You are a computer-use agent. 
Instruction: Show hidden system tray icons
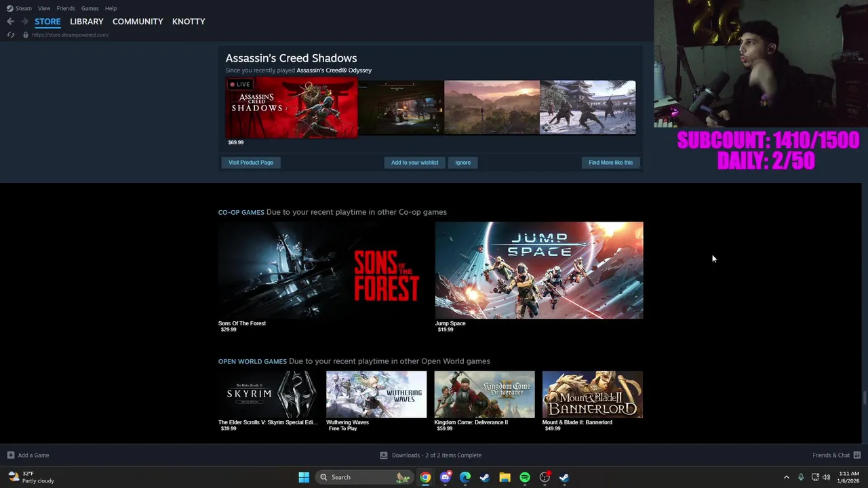coord(787,477)
